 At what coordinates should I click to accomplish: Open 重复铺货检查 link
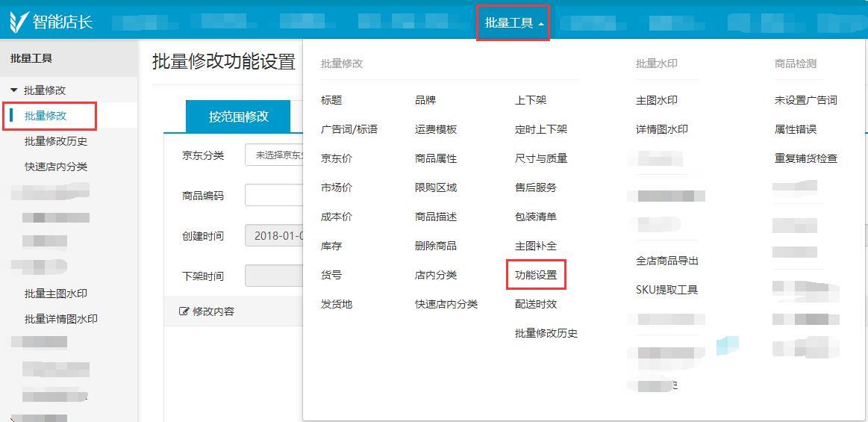806,158
